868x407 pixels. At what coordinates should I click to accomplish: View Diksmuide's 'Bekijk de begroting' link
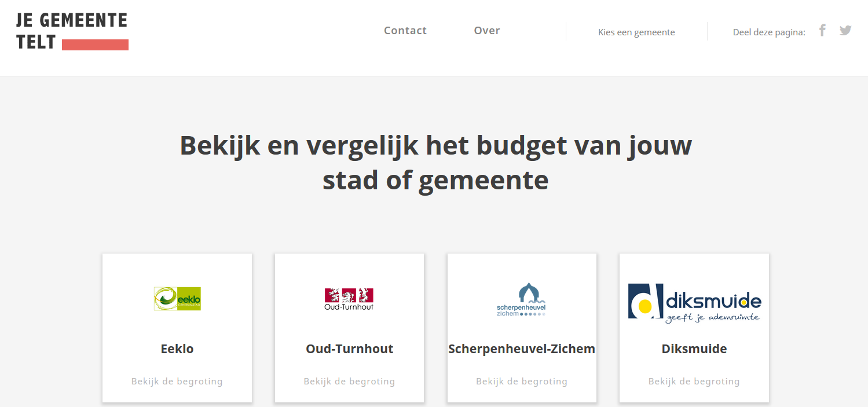click(x=694, y=382)
